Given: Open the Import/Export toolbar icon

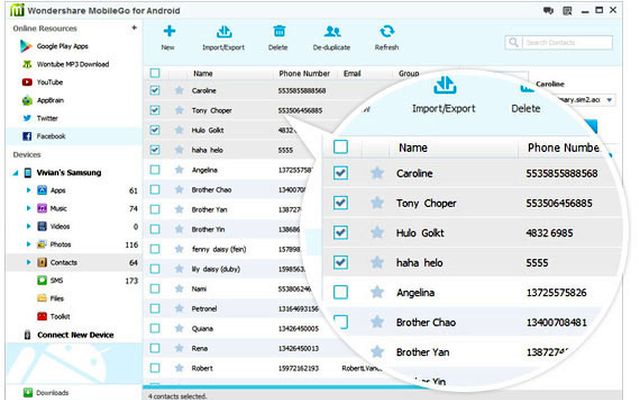Looking at the screenshot, I should click(x=224, y=31).
